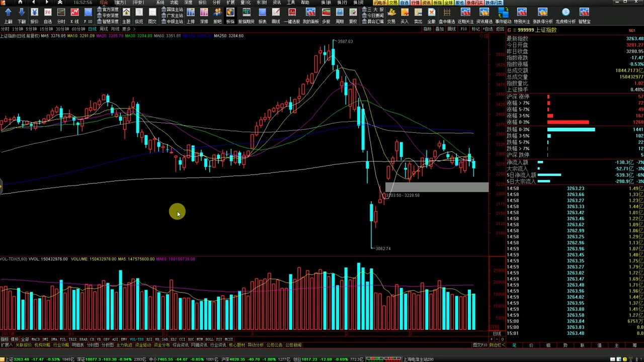The height and width of the screenshot is (362, 644).
Task: Switch period to 15分钟
Action: coord(46,29)
